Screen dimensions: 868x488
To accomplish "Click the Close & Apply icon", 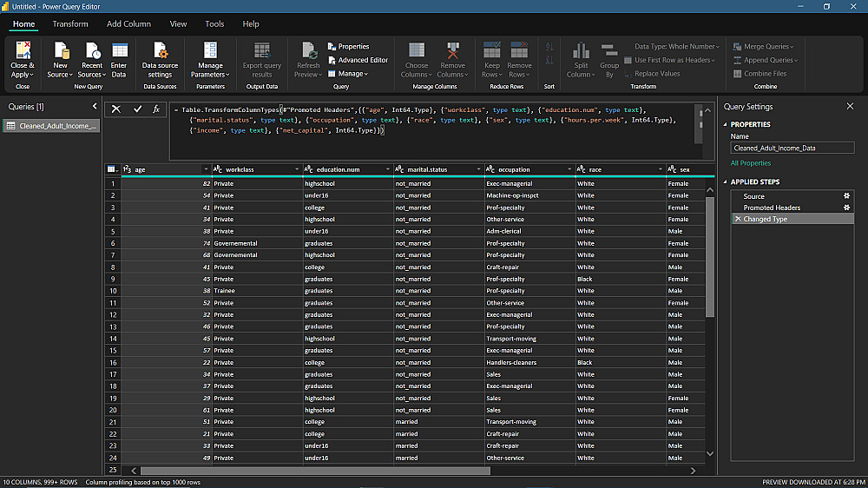I will [x=23, y=51].
